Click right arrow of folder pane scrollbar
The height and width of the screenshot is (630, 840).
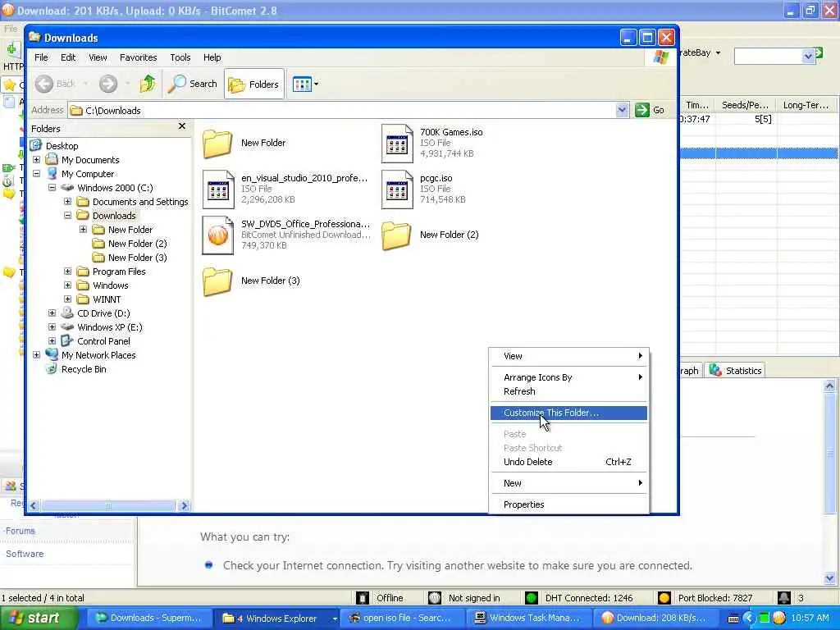[x=184, y=505]
